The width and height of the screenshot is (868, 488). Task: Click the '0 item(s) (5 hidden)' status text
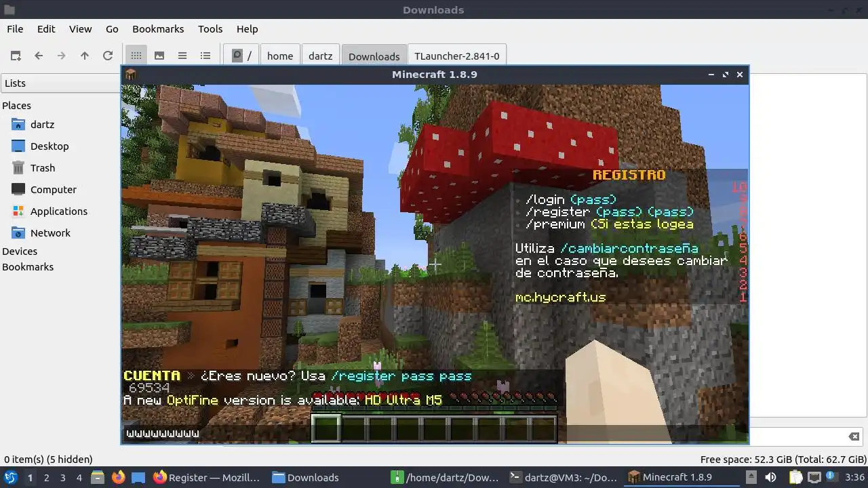(x=48, y=459)
